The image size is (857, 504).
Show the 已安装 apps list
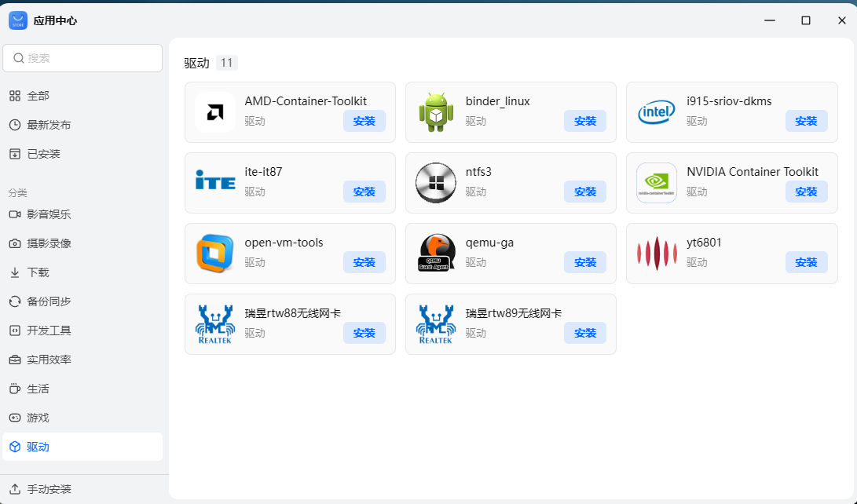[82, 154]
